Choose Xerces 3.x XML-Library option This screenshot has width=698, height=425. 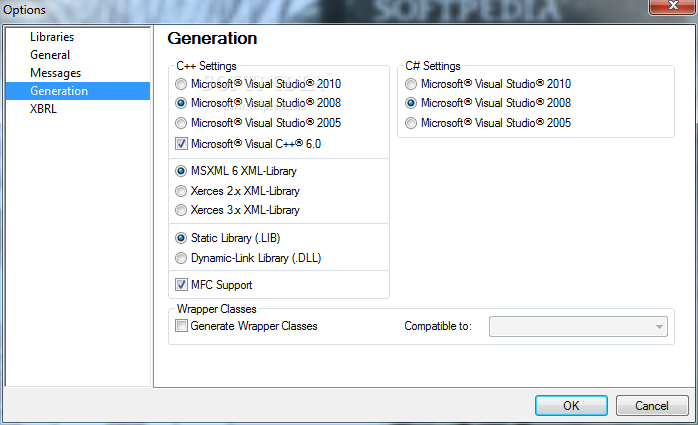[x=181, y=210]
